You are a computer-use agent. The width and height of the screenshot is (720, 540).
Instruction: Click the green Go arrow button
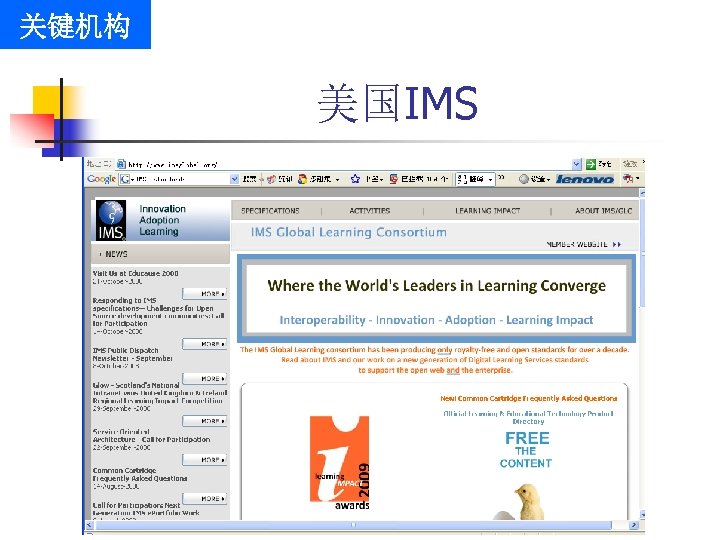click(x=591, y=164)
